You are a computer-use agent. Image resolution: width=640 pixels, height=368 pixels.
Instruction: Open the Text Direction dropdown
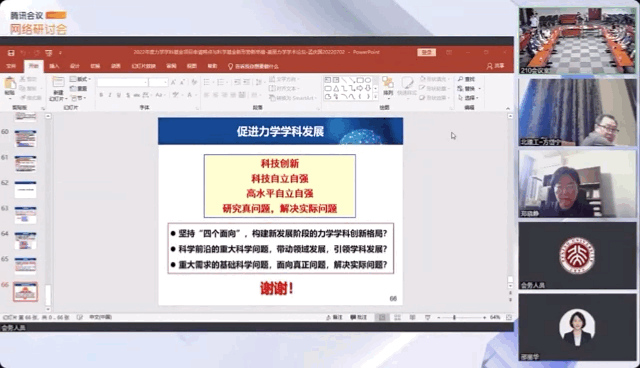tap(284, 79)
